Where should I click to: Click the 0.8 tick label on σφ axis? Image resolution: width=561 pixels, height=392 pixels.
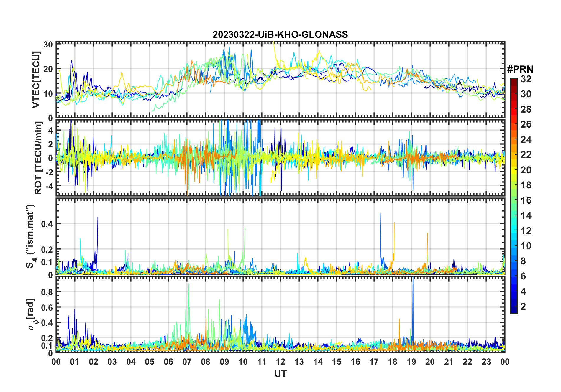point(47,292)
